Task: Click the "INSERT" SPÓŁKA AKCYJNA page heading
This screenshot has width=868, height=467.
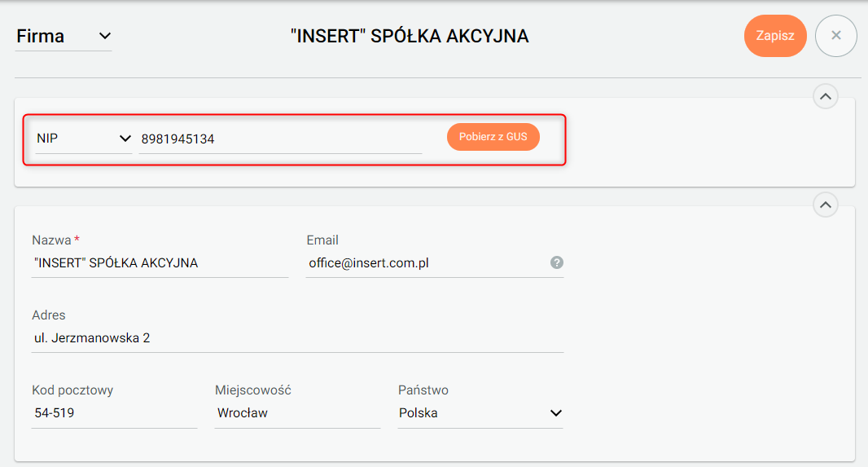Action: pos(410,36)
